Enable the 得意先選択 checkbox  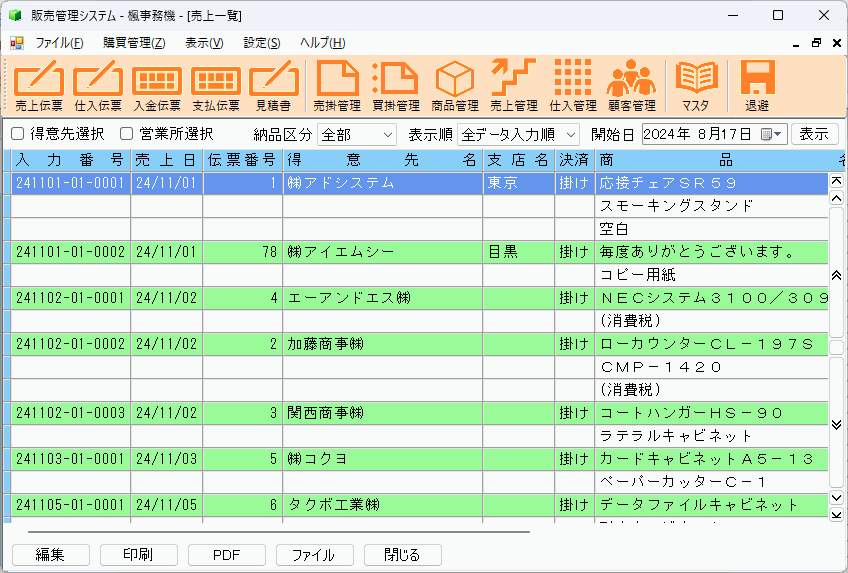pyautogui.click(x=18, y=134)
